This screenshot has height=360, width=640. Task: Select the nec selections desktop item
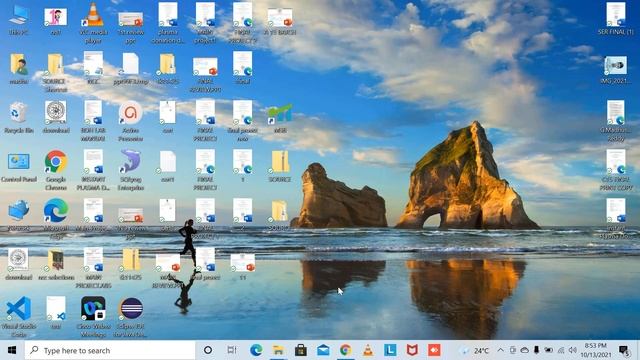(x=56, y=264)
